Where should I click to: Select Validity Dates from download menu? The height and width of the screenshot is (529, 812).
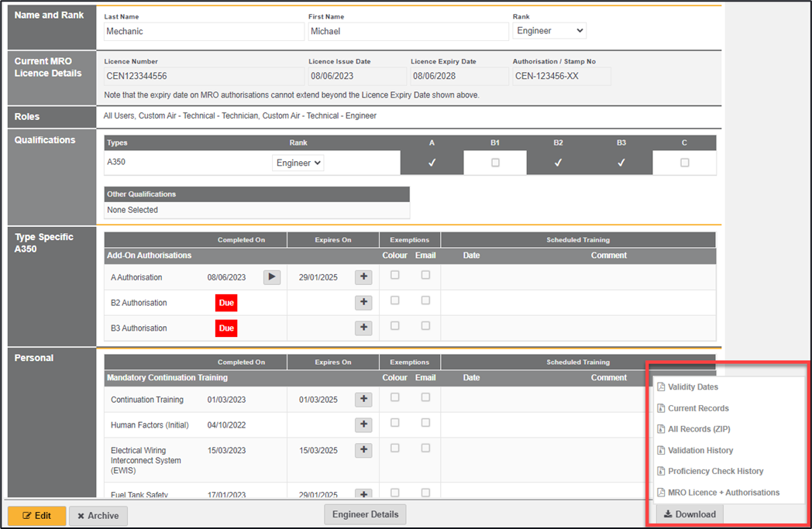pos(693,387)
